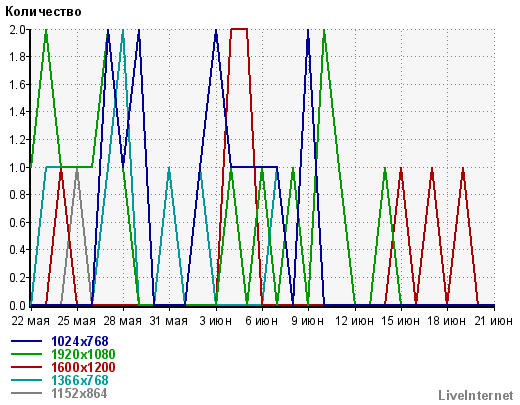Click the teal 1366x768 legend line
520x405 pixels.
point(26,380)
